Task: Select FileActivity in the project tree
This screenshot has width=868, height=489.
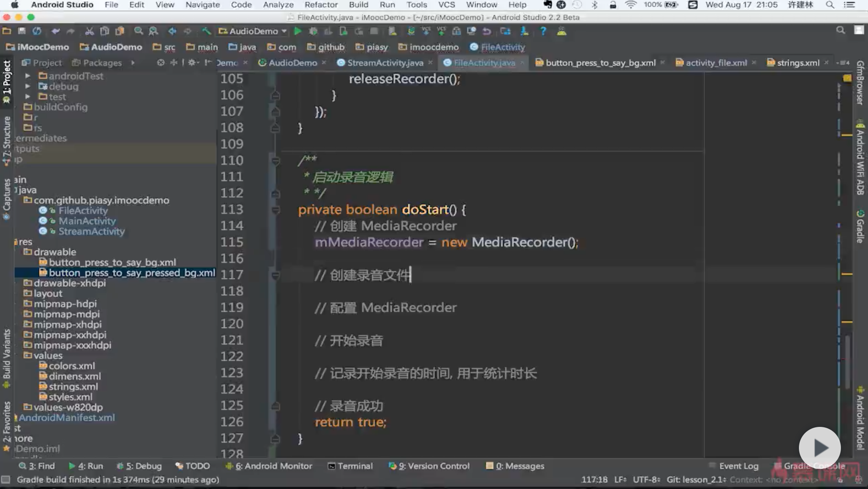Action: tap(83, 210)
